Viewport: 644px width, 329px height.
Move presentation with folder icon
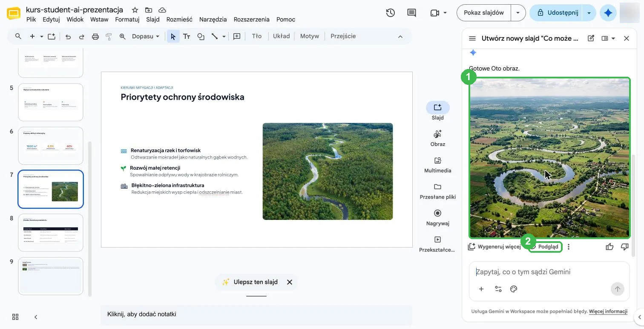[148, 10]
